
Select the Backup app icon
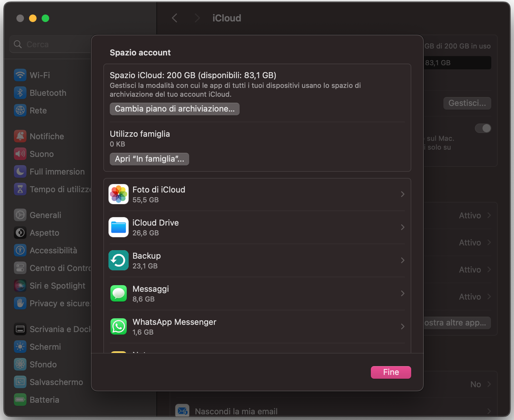tap(118, 260)
